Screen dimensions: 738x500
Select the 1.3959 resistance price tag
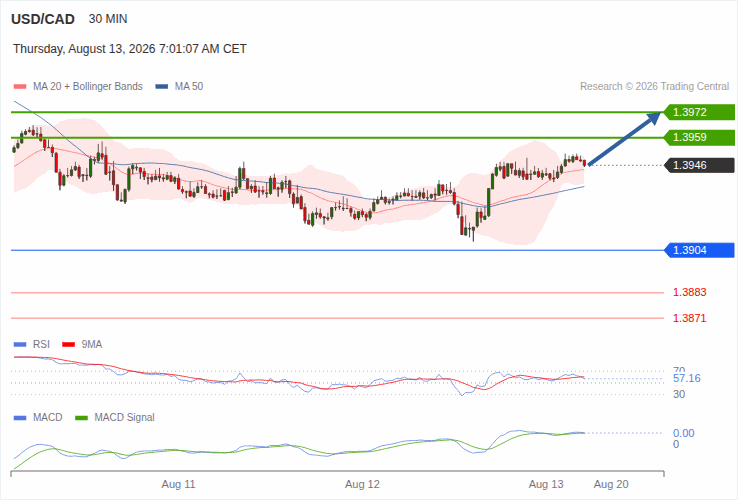pyautogui.click(x=699, y=137)
